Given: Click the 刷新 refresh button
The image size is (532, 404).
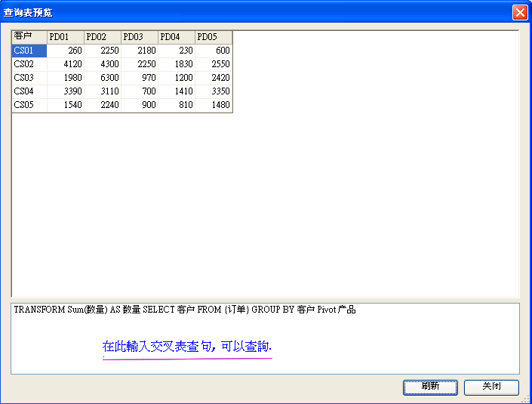Looking at the screenshot, I should tap(430, 387).
